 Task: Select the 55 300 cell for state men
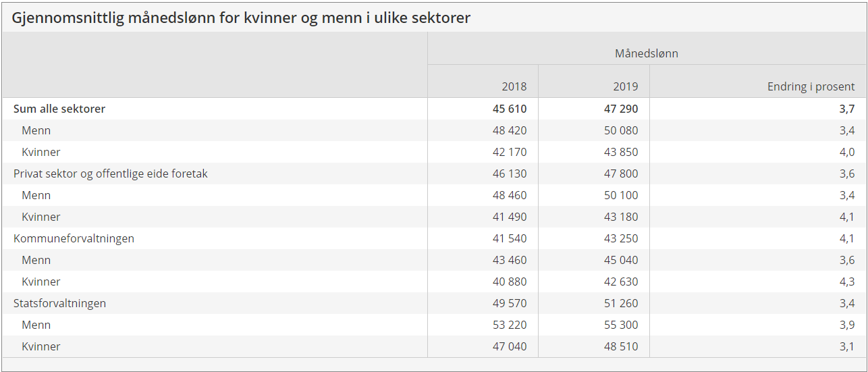point(620,325)
